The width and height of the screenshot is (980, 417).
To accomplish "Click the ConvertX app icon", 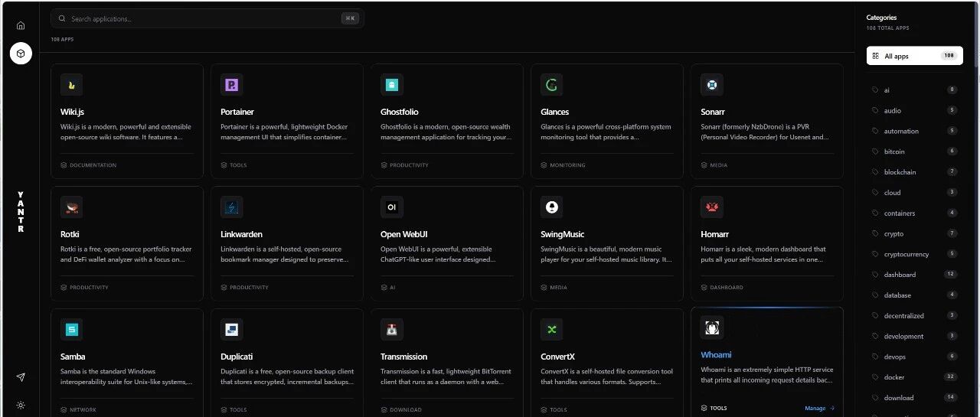I will coord(551,329).
